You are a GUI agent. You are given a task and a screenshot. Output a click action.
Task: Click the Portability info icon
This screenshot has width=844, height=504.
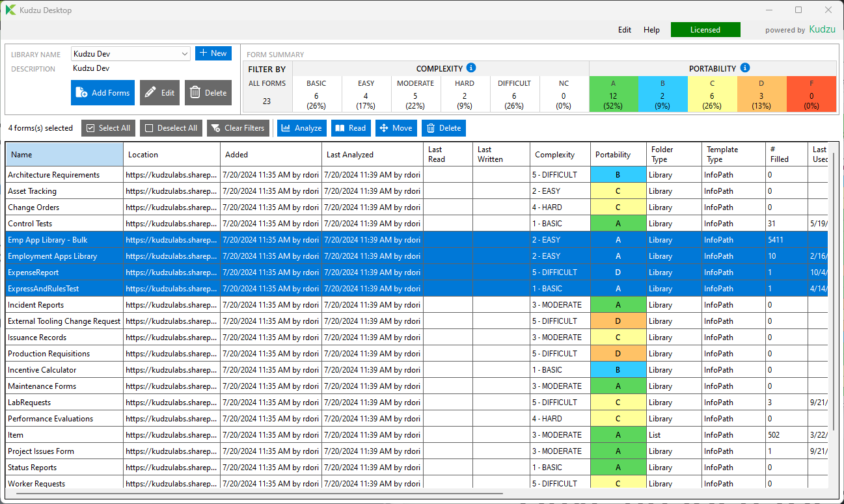(745, 68)
